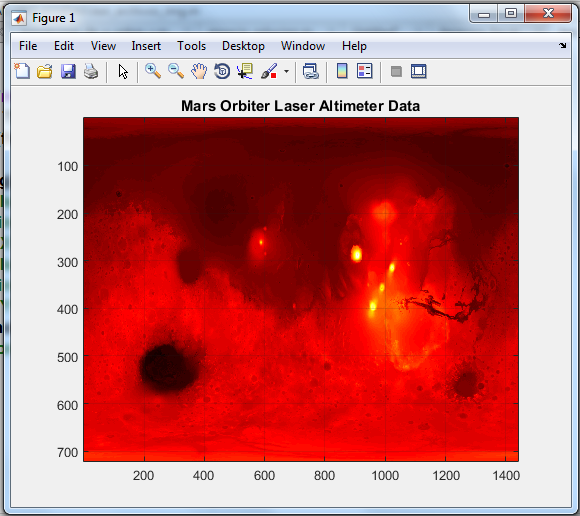Click the dock figure arrow in menu bar

point(563,45)
